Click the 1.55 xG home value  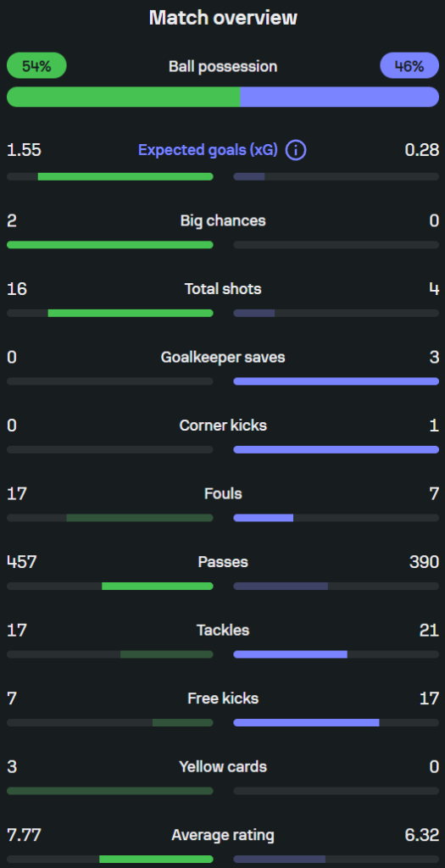click(x=24, y=150)
